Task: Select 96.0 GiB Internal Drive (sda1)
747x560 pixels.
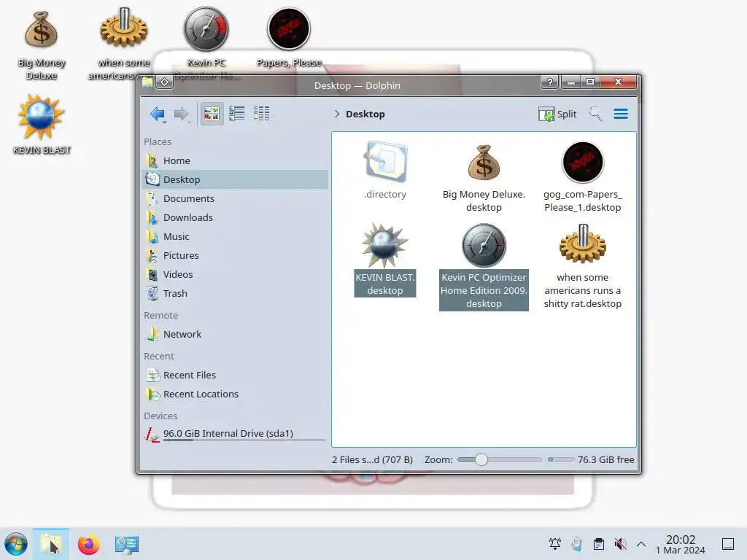Action: tap(236, 435)
